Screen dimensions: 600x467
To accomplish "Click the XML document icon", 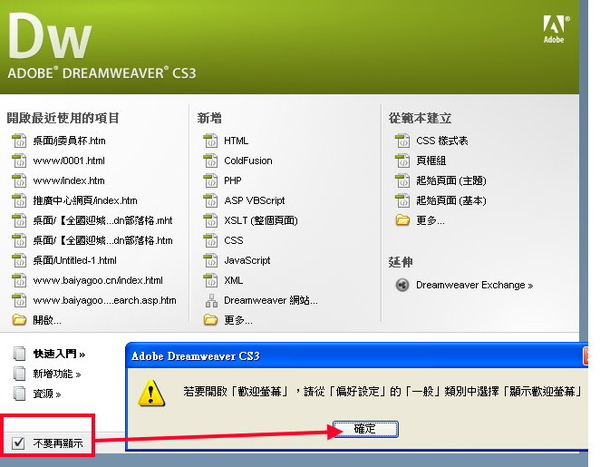I will [x=210, y=280].
